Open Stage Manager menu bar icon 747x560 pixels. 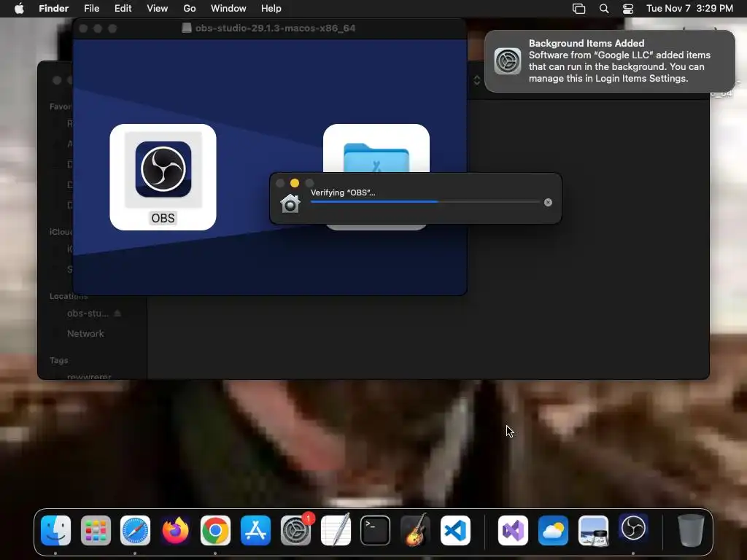point(578,9)
